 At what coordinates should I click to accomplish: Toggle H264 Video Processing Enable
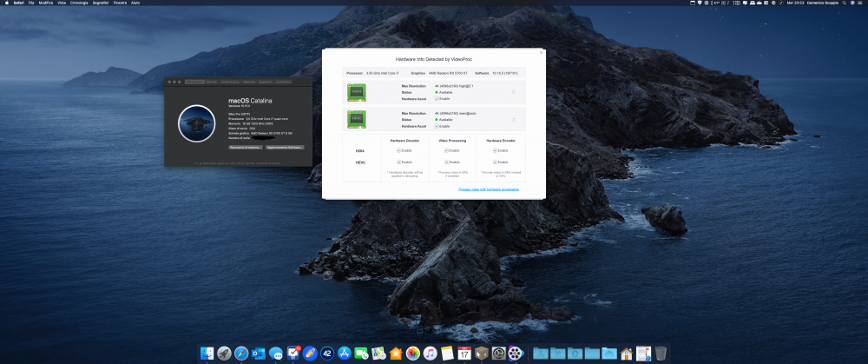(446, 150)
